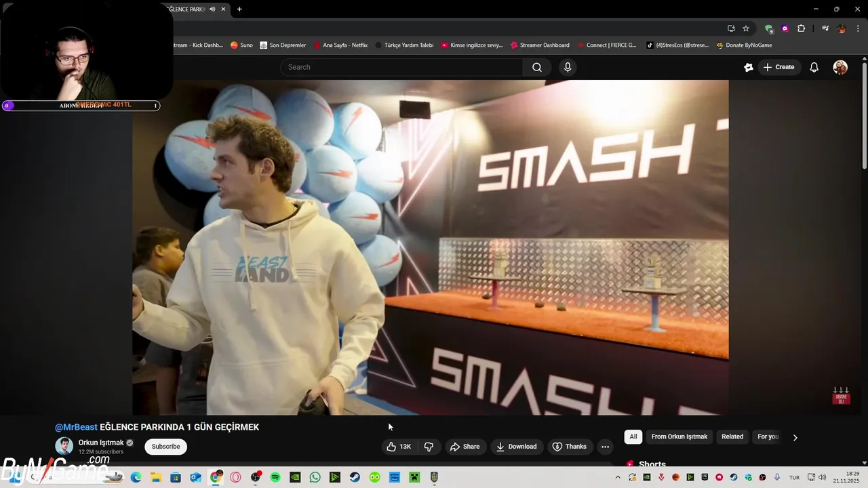The image size is (868, 488).
Task: Switch the TUR input language indicator
Action: pyautogui.click(x=794, y=477)
